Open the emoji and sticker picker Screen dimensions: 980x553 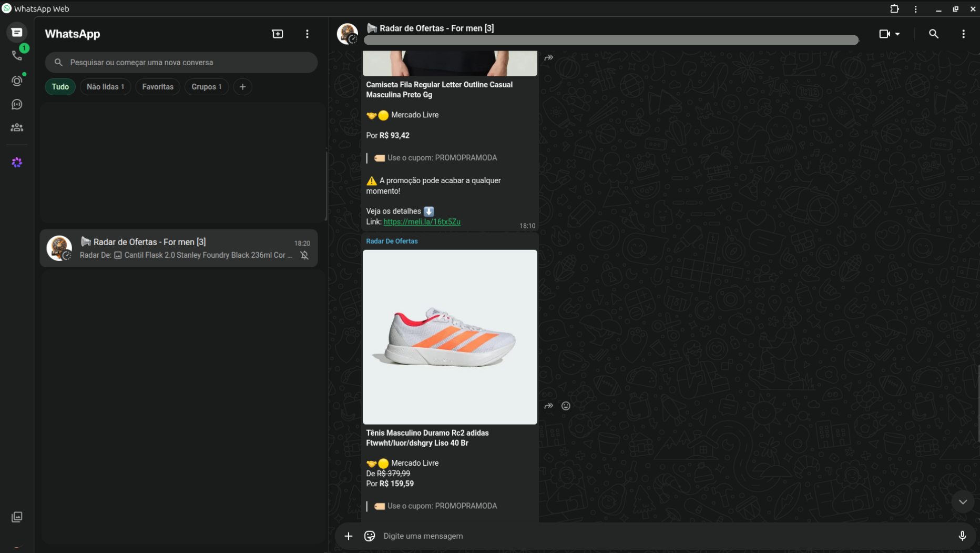370,536
